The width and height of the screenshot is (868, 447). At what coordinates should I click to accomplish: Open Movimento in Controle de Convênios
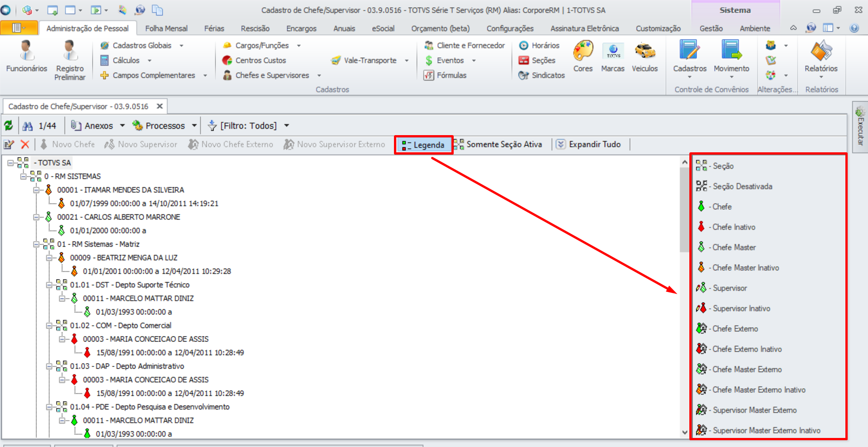[731, 58]
